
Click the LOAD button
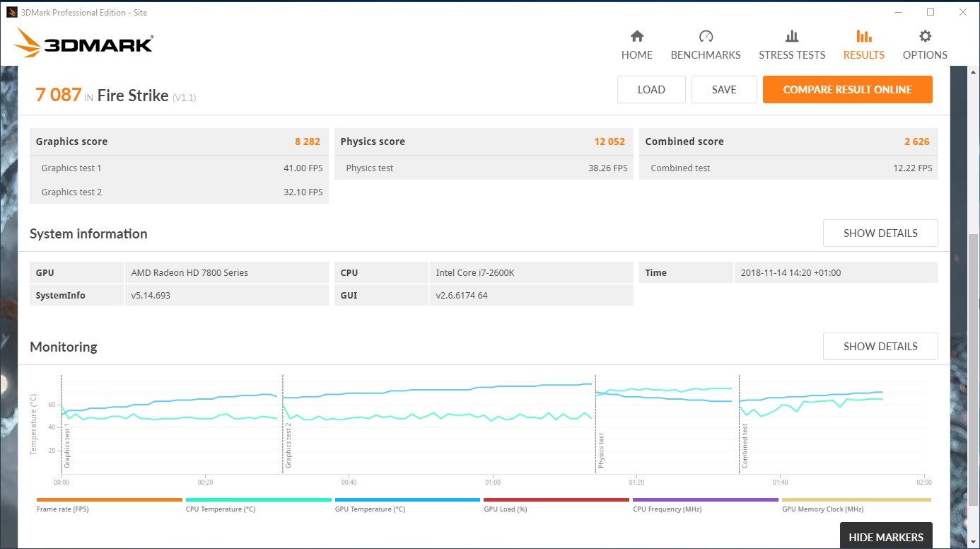(651, 90)
